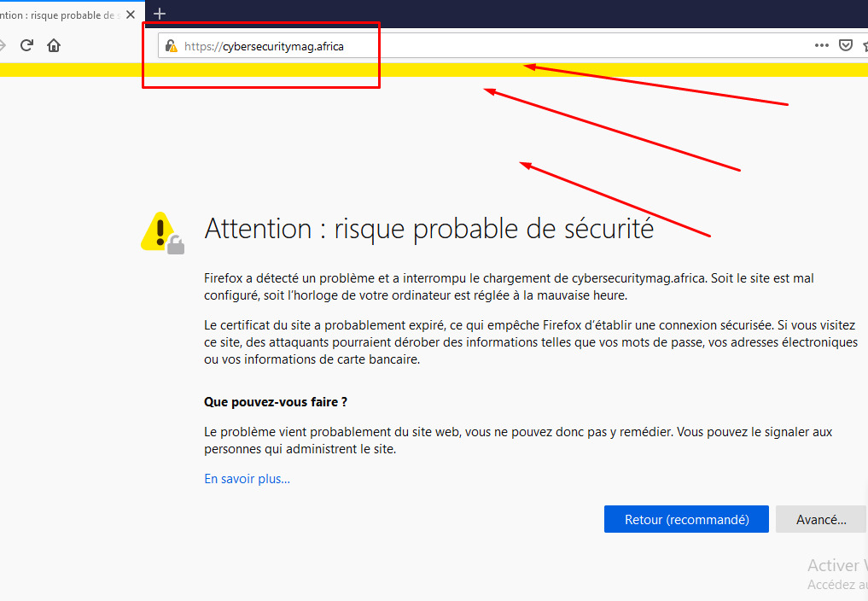Click the yellow warning triangle illustration
The width and height of the screenshot is (868, 601).
pyautogui.click(x=158, y=227)
